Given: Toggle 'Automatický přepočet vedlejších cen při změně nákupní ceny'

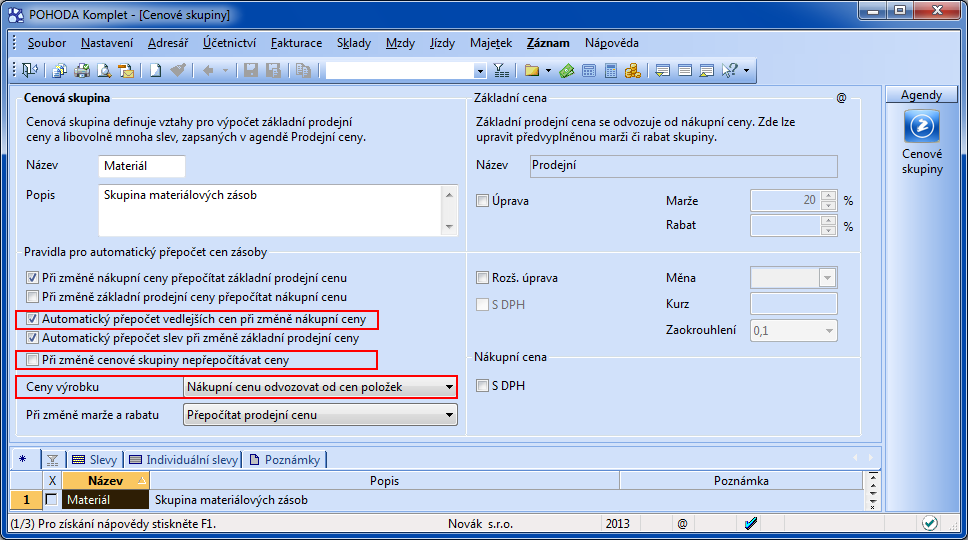Looking at the screenshot, I should 32,319.
